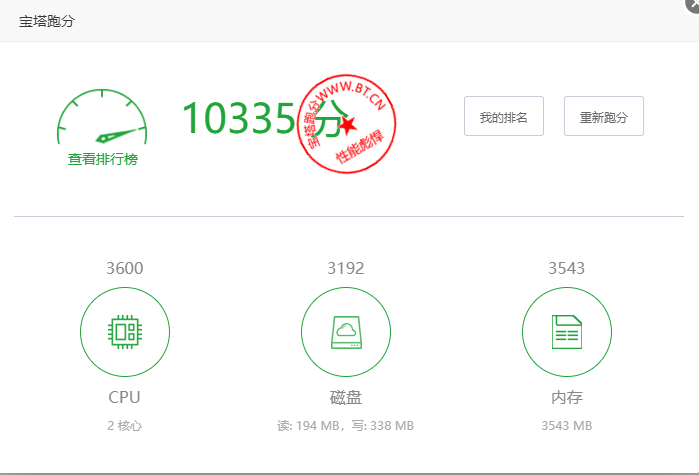Click the disk read/write speed text
Image resolution: width=699 pixels, height=475 pixels.
[x=345, y=426]
